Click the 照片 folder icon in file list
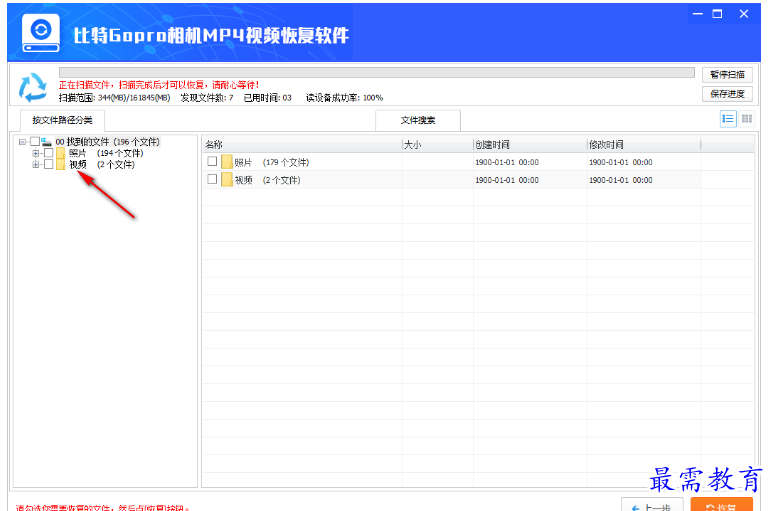The height and width of the screenshot is (511, 771). click(x=227, y=162)
